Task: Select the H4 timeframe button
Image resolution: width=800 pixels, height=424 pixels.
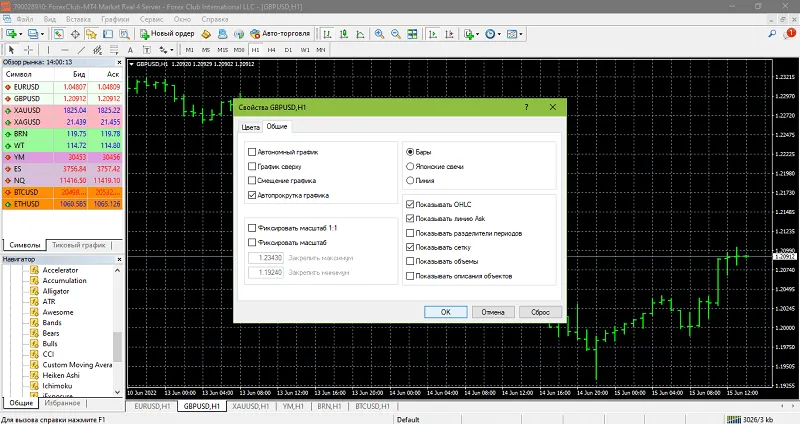Action: coord(271,49)
